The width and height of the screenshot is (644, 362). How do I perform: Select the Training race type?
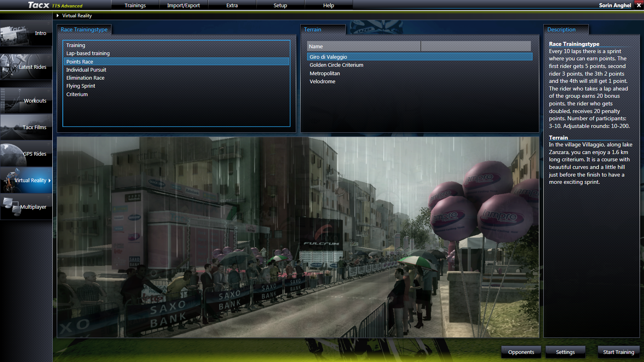tap(177, 45)
